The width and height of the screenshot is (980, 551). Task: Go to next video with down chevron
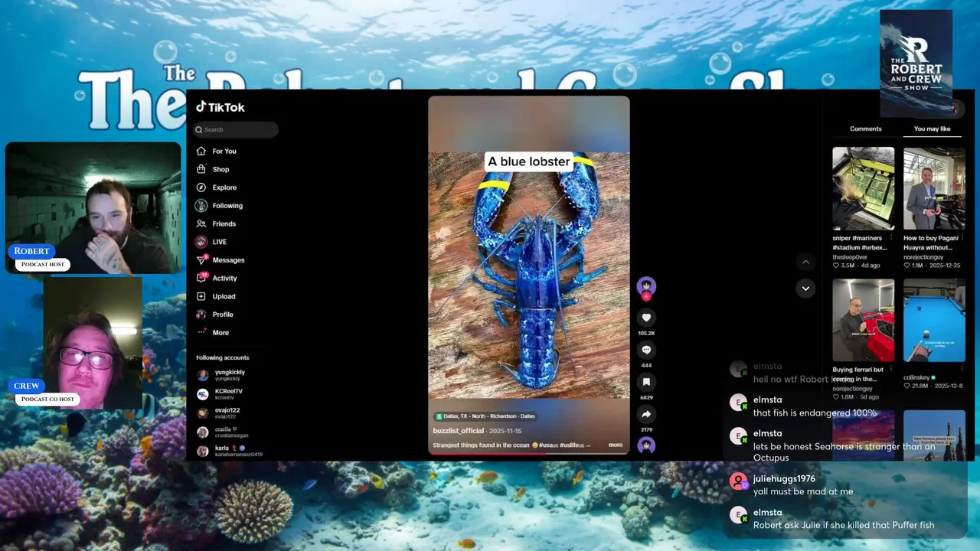coord(805,289)
